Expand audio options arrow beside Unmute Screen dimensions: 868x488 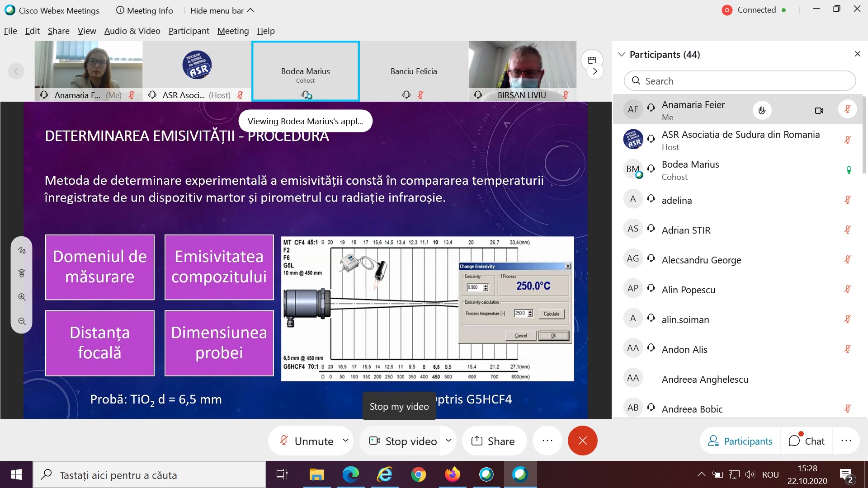345,440
